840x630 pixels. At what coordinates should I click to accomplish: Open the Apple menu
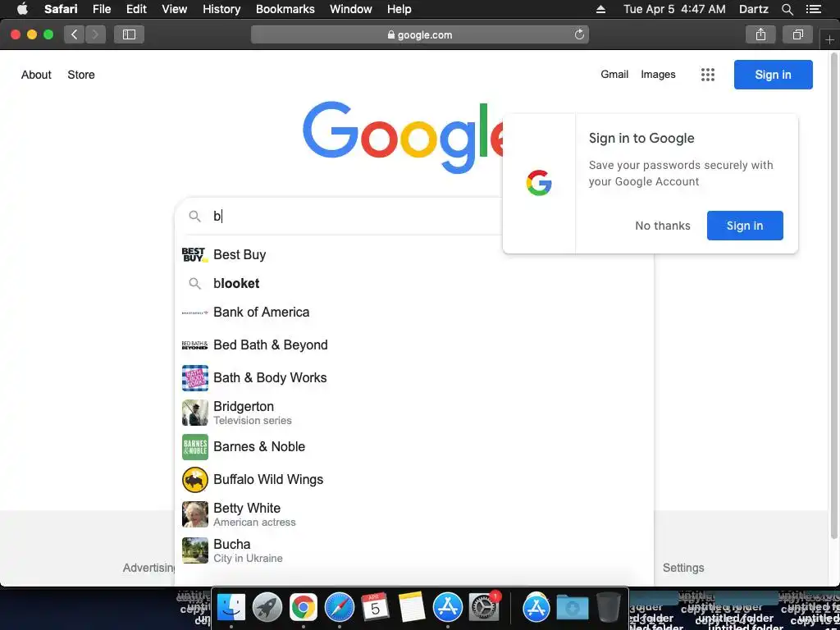coord(22,9)
